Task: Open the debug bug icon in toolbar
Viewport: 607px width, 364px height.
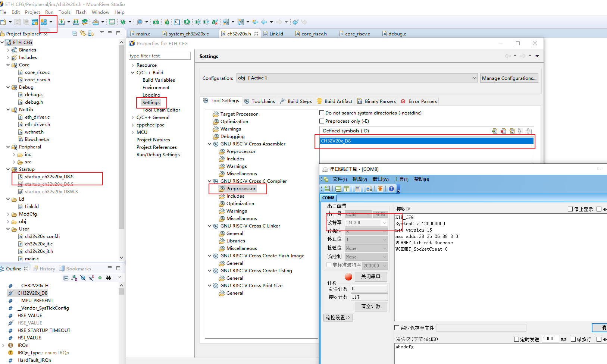Action: pyautogui.click(x=123, y=22)
